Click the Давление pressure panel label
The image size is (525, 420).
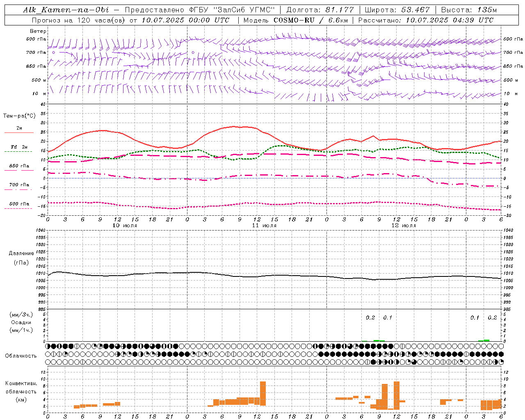[21, 253]
